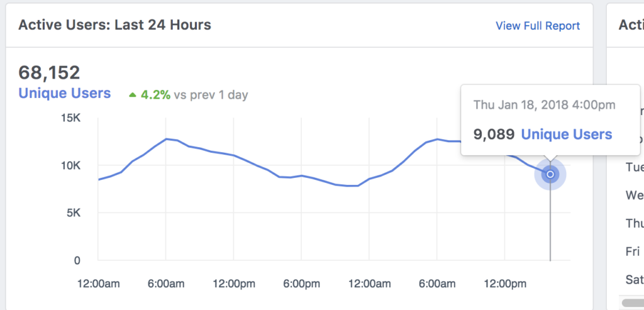Click the tooltip date Thu Jan 18, 2018 4:00pm

544,105
